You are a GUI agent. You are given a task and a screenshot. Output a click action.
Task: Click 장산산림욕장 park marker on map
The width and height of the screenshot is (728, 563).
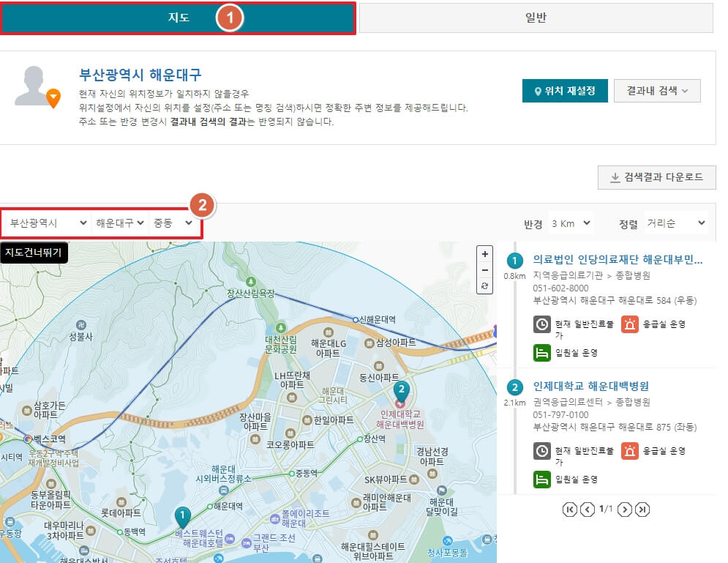click(251, 288)
